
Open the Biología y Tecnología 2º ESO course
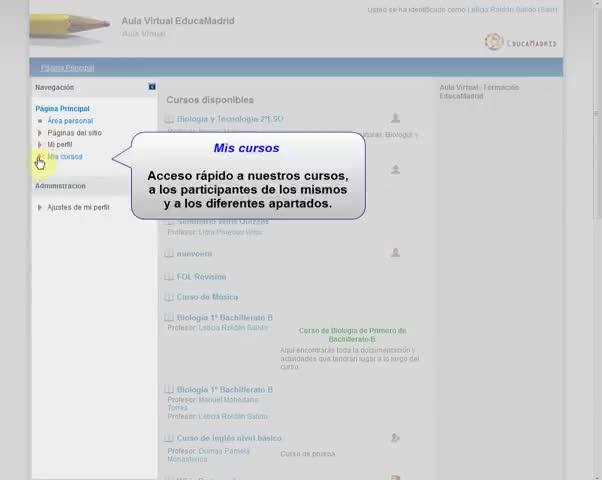tap(230, 119)
